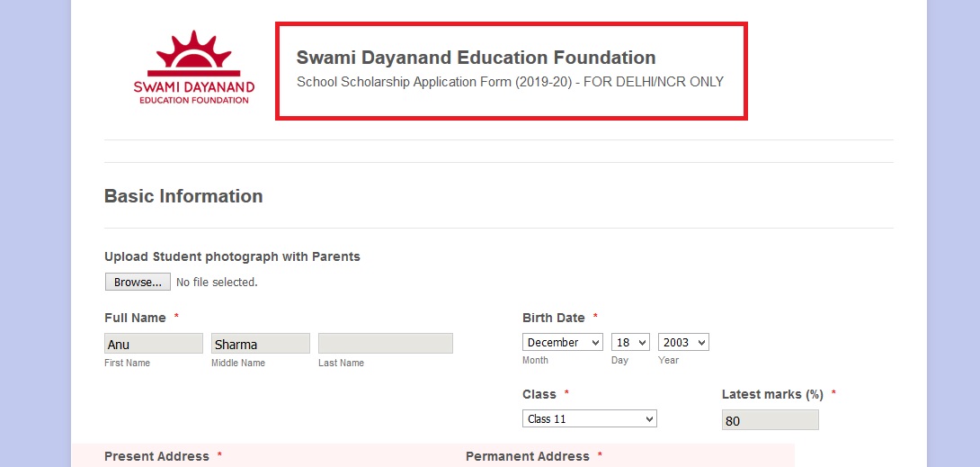
Task: Click the Latest marks (%) label
Action: 772,394
